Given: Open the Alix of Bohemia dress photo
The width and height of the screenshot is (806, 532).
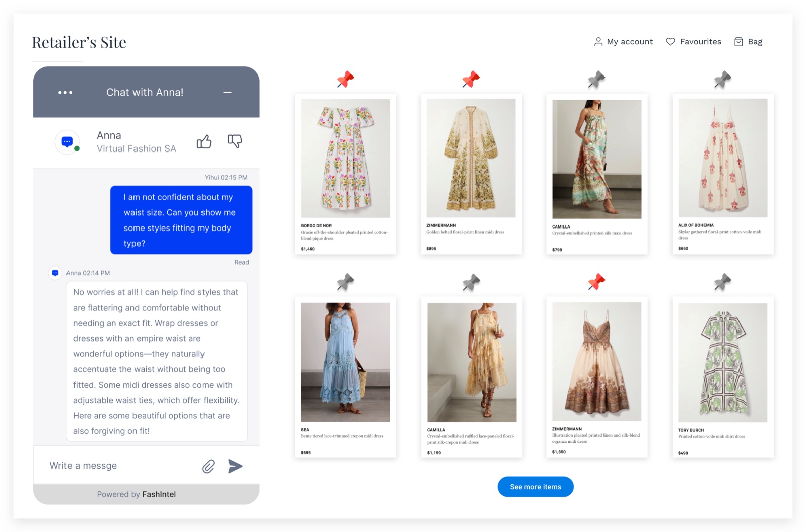Looking at the screenshot, I should pos(723,158).
